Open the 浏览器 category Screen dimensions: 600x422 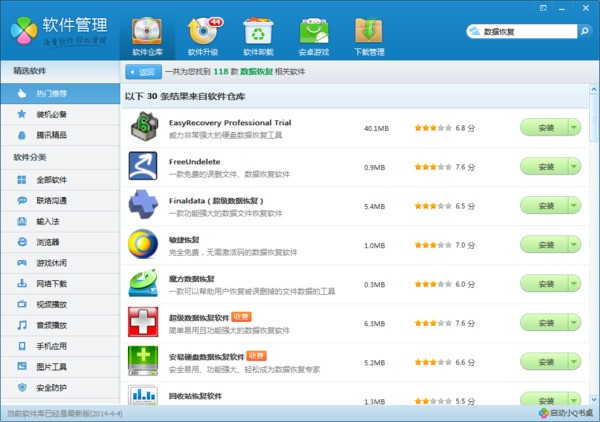pyautogui.click(x=48, y=242)
